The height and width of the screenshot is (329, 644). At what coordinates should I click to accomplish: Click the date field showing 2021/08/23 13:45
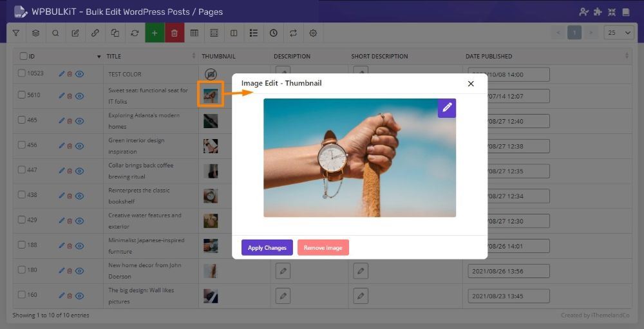tap(508, 296)
